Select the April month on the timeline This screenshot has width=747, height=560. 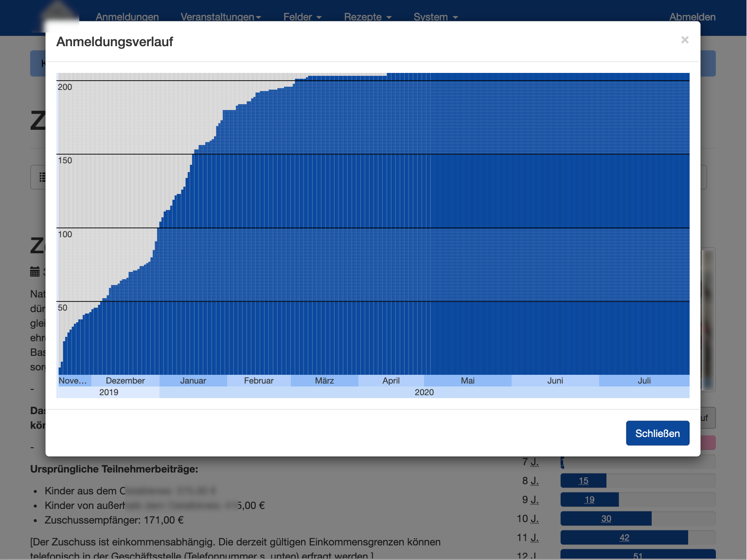click(x=391, y=381)
